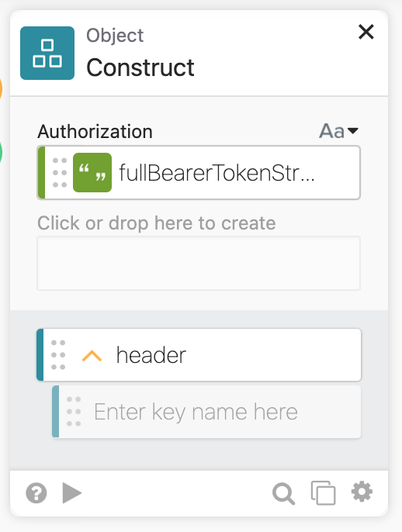Open card settings gear icon
The width and height of the screenshot is (402, 532).
362,492
